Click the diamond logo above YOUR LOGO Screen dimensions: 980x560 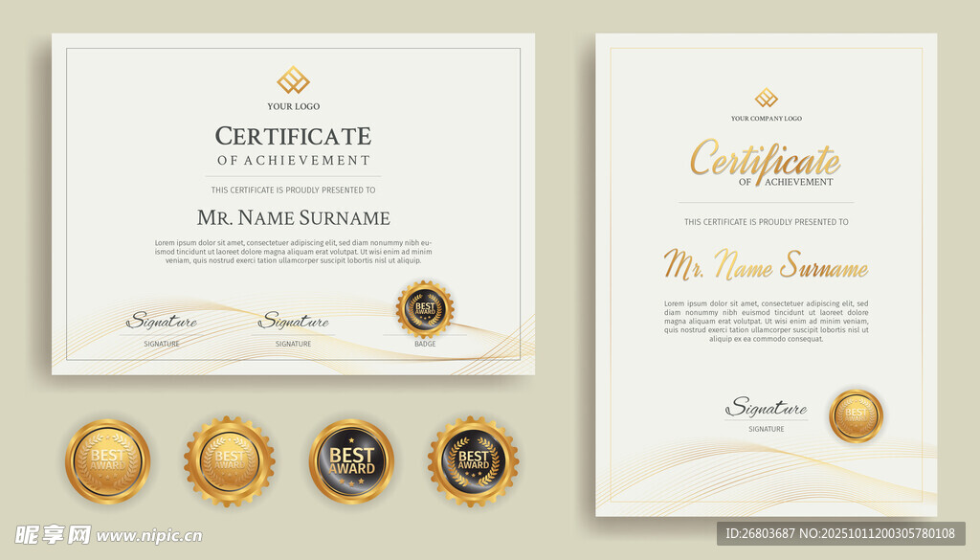pos(293,79)
